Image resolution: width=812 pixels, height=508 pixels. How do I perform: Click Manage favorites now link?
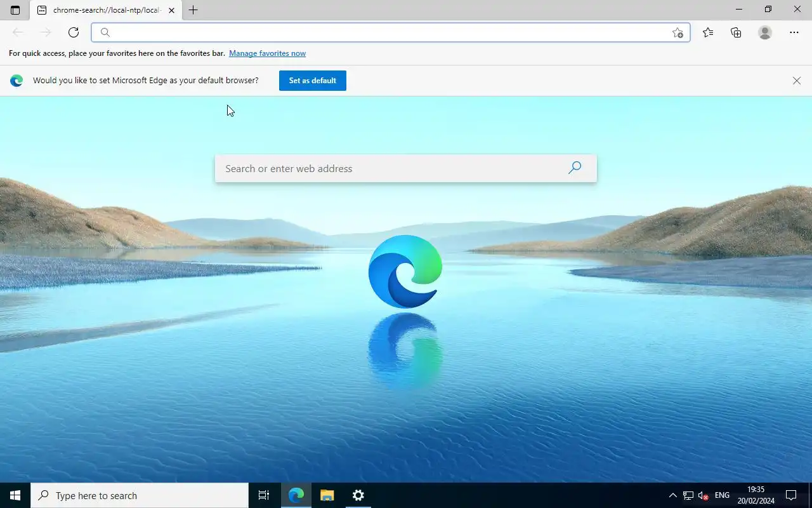267,53
